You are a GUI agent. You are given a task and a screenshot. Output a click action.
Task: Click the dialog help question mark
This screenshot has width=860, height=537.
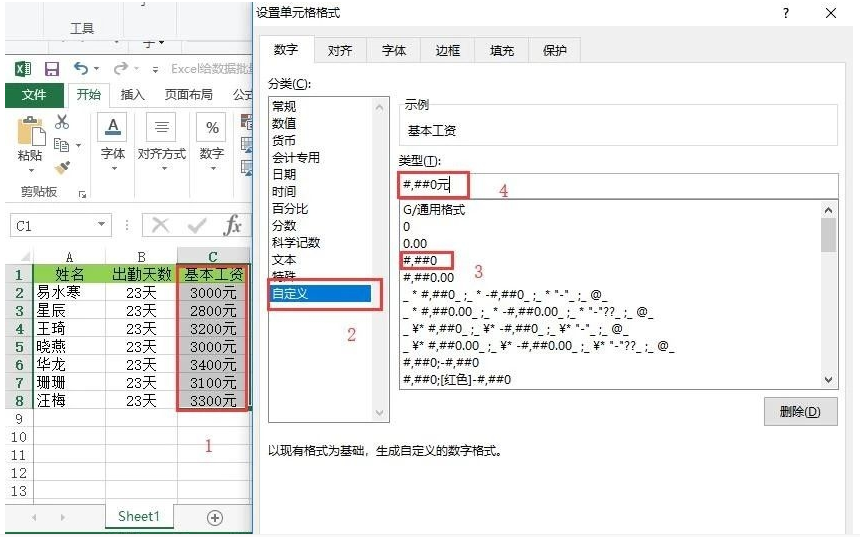pos(786,13)
